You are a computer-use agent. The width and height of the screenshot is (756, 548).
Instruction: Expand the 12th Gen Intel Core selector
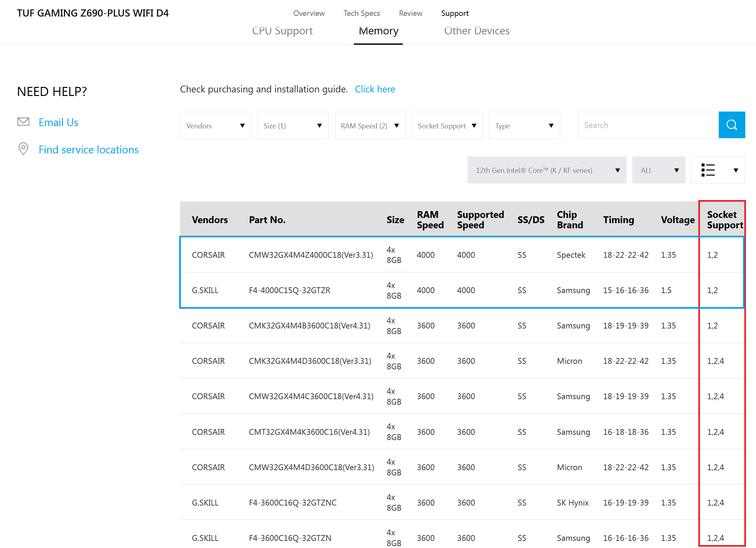(x=546, y=170)
